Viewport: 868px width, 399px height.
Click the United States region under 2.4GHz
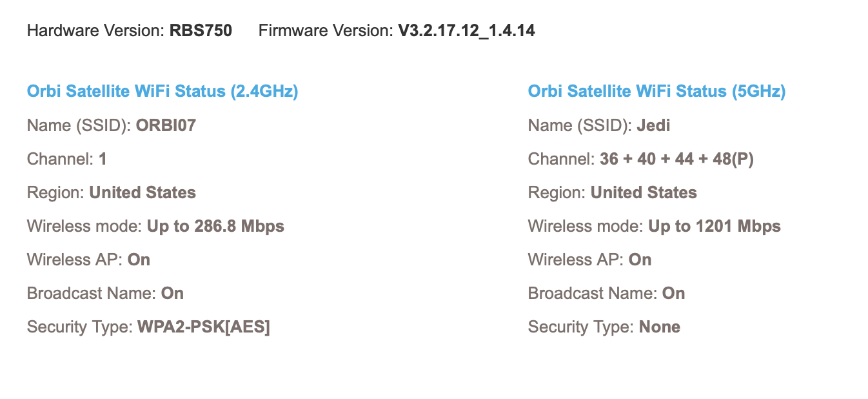click(x=143, y=192)
